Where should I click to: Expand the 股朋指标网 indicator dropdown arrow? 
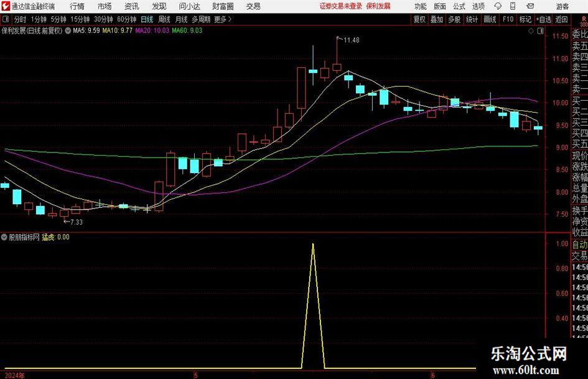click(4, 237)
